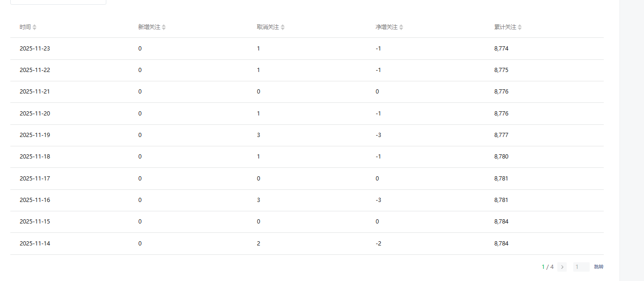Click the sort icon beside 净增关注
Viewport: 644px width, 281px height.
click(x=401, y=27)
